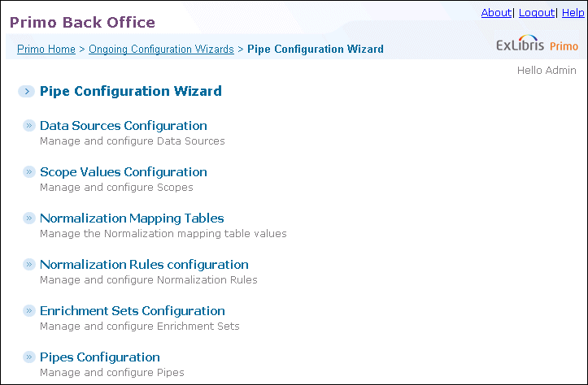Open the About link
The width and height of the screenshot is (588, 385).
496,13
